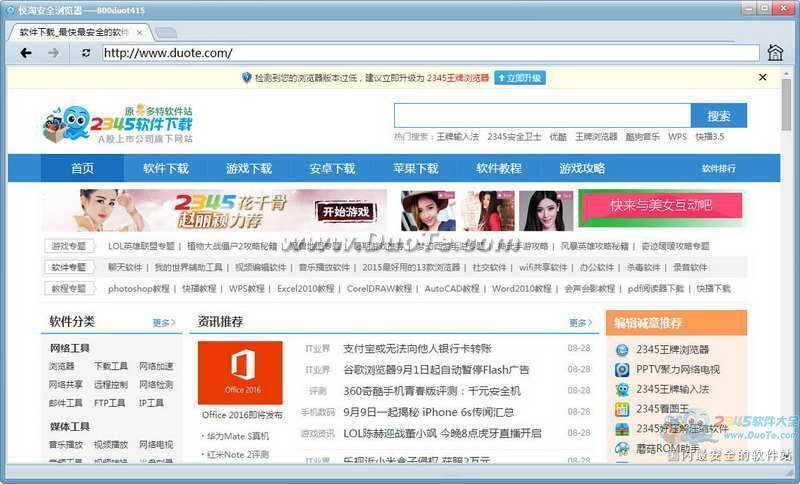This screenshot has width=800, height=484.
Task: Click the address bar URL field
Action: (x=430, y=53)
